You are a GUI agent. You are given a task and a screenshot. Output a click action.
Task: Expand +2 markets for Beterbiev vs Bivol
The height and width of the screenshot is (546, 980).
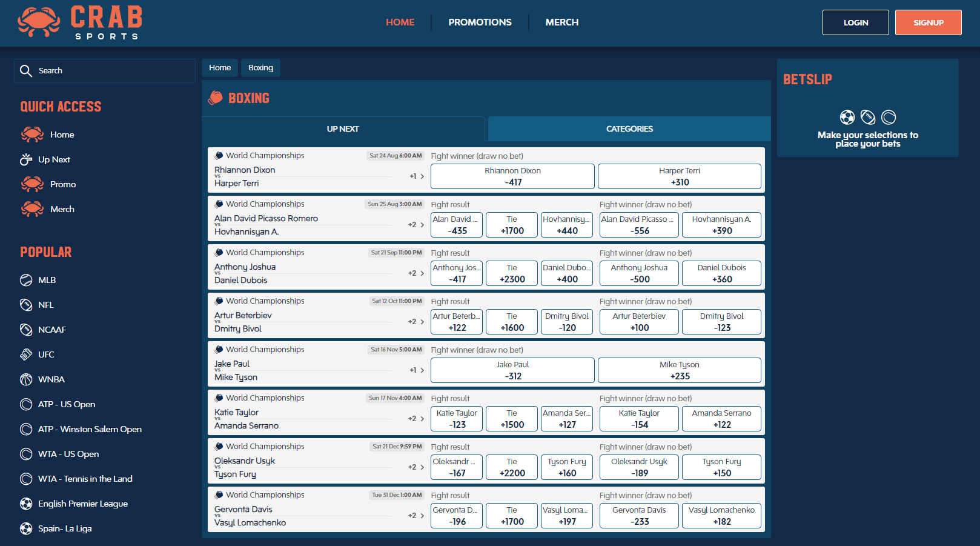416,322
